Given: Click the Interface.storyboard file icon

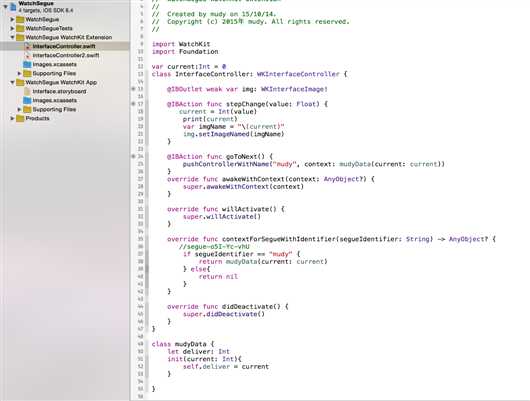Looking at the screenshot, I should coord(27,91).
